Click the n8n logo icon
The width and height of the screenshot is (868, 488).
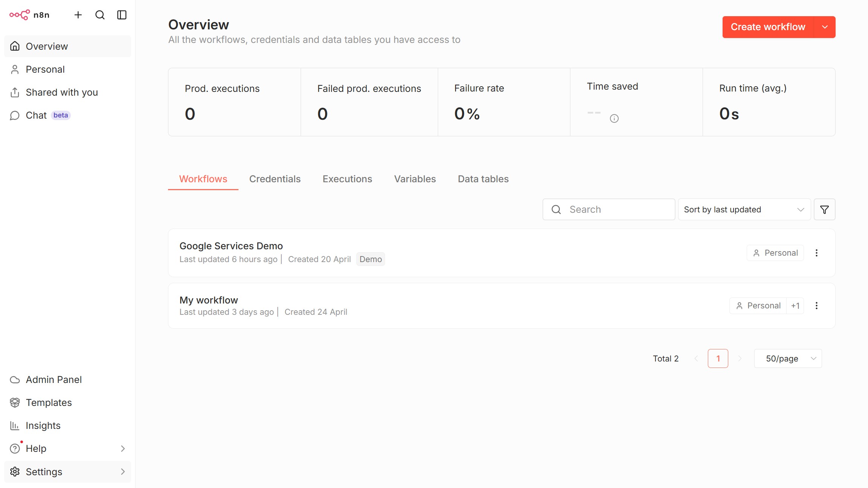20,15
